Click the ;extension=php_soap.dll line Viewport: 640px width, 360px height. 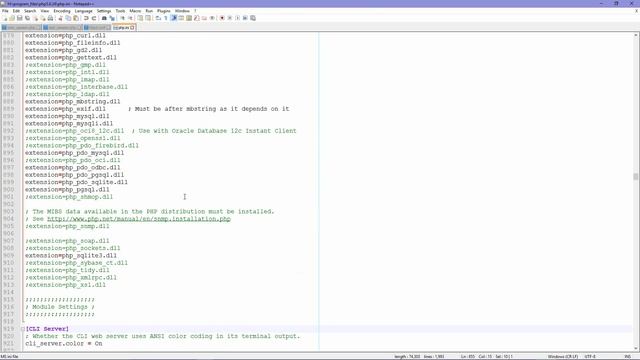[x=67, y=241]
